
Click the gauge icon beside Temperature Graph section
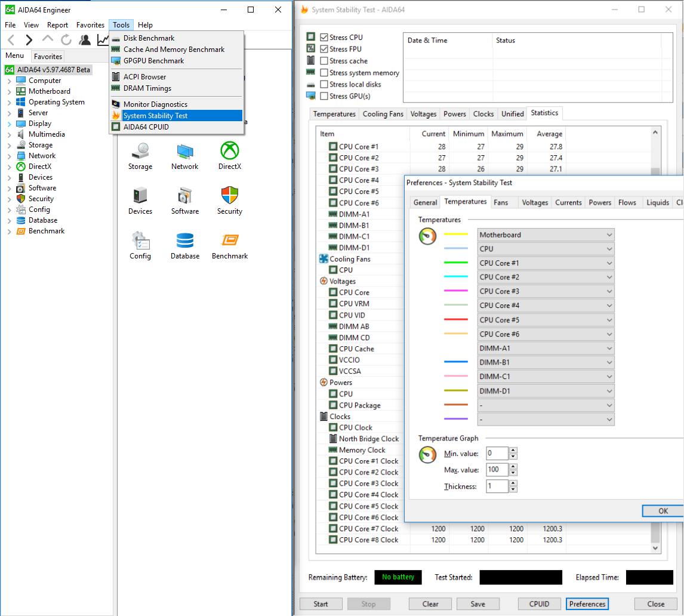click(x=427, y=455)
